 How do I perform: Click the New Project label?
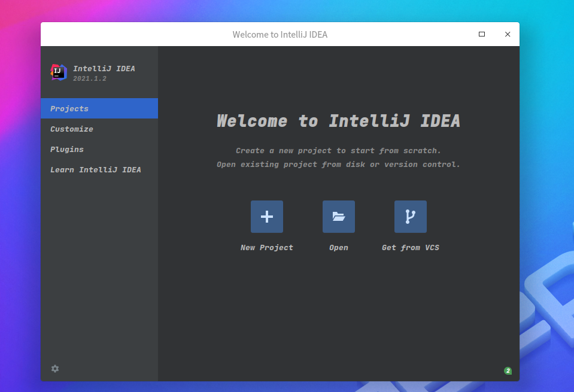coord(266,247)
